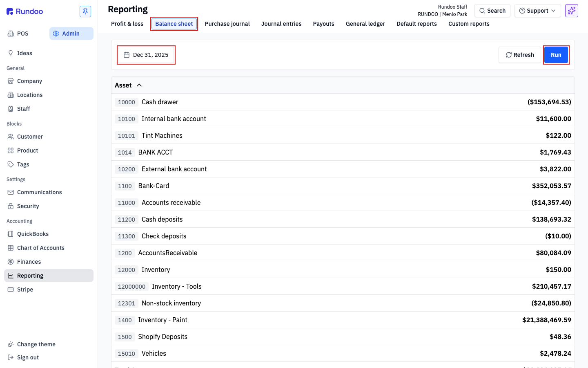The width and height of the screenshot is (588, 368).
Task: Click the Staff badge icon
Action: coord(11,109)
